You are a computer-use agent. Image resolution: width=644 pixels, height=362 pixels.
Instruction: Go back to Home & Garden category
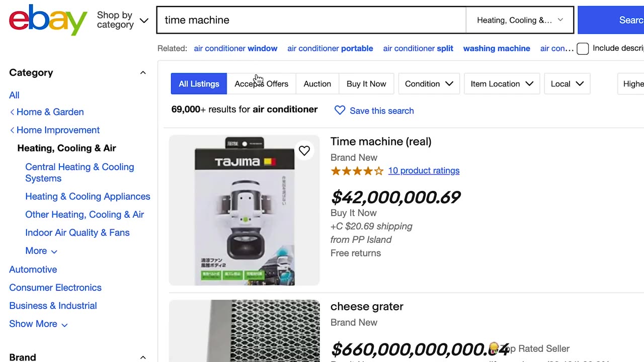point(50,112)
